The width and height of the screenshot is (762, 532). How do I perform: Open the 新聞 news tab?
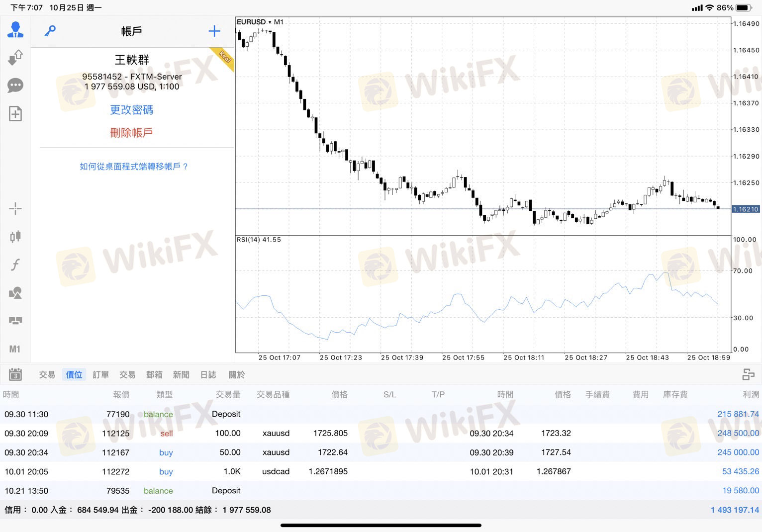[x=182, y=375]
